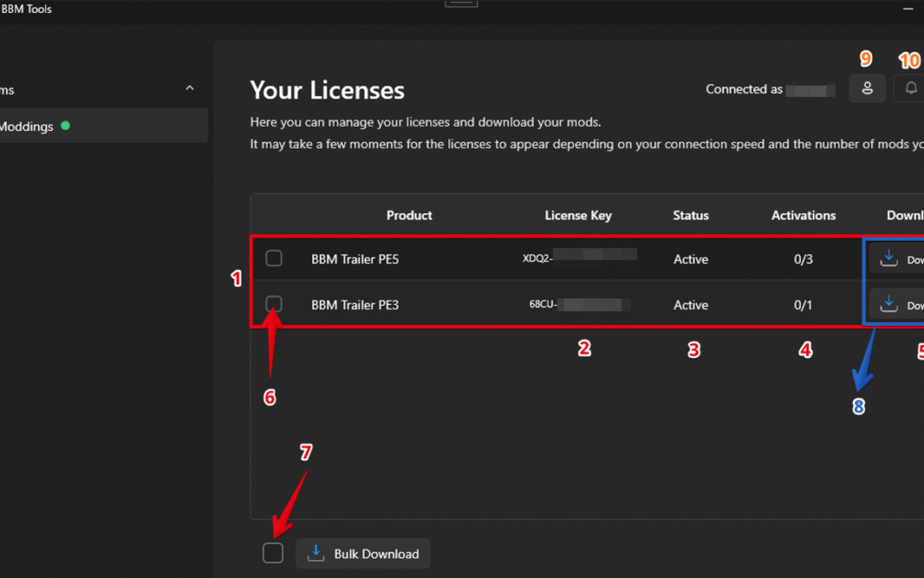Click the 0/3 activations value

click(x=804, y=258)
